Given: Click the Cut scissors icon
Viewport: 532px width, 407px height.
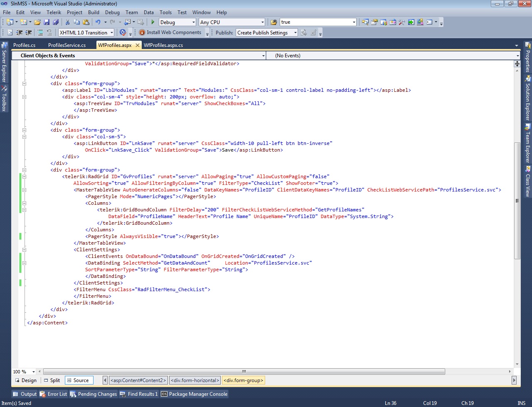Looking at the screenshot, I should coord(68,22).
